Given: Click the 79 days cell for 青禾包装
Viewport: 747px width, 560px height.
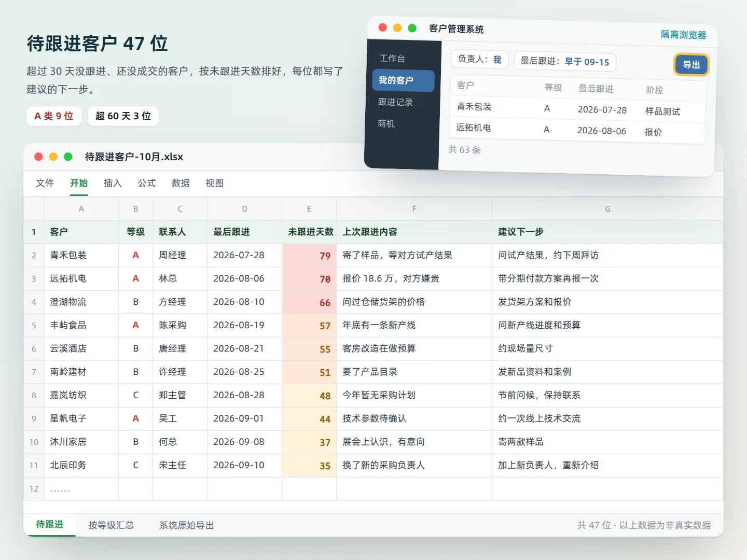Looking at the screenshot, I should pos(309,256).
